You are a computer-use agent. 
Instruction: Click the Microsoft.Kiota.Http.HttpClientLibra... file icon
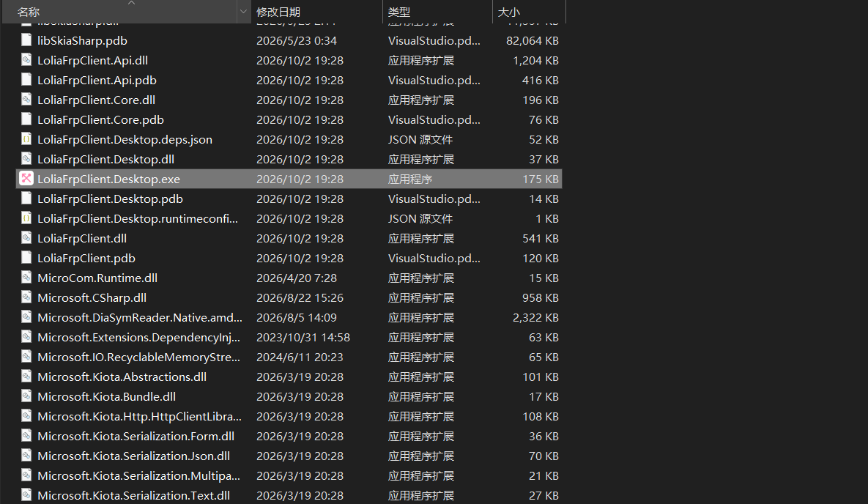(26, 416)
